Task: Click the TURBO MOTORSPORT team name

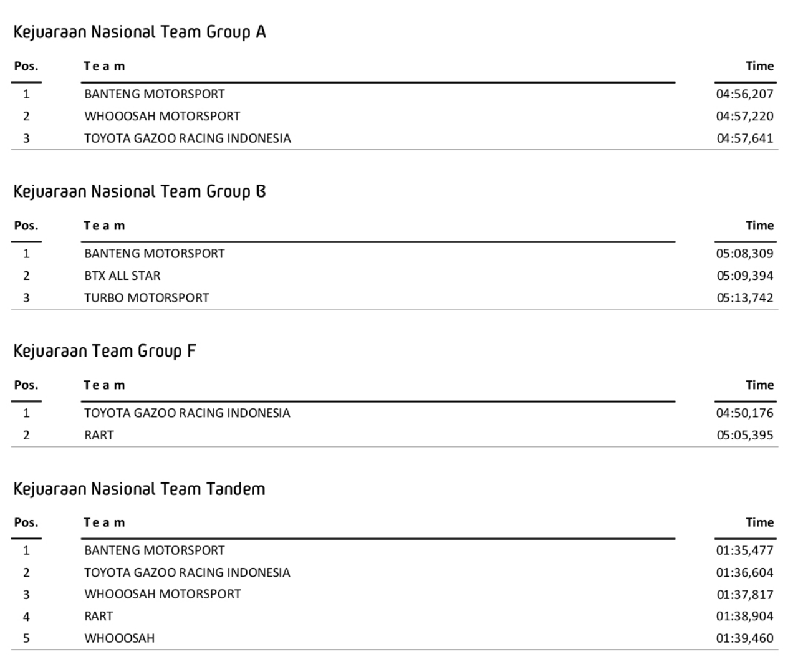Action: pyautogui.click(x=147, y=298)
